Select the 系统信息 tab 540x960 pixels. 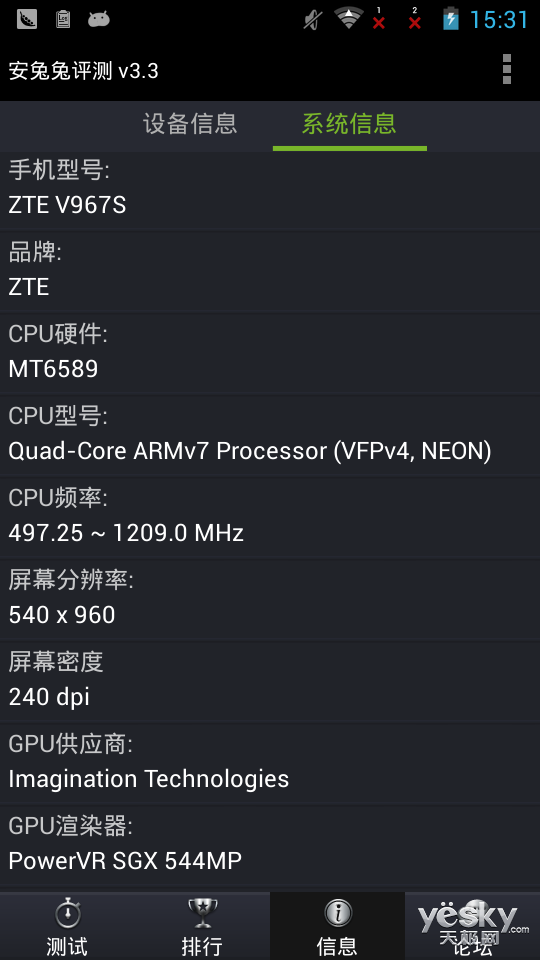point(350,124)
